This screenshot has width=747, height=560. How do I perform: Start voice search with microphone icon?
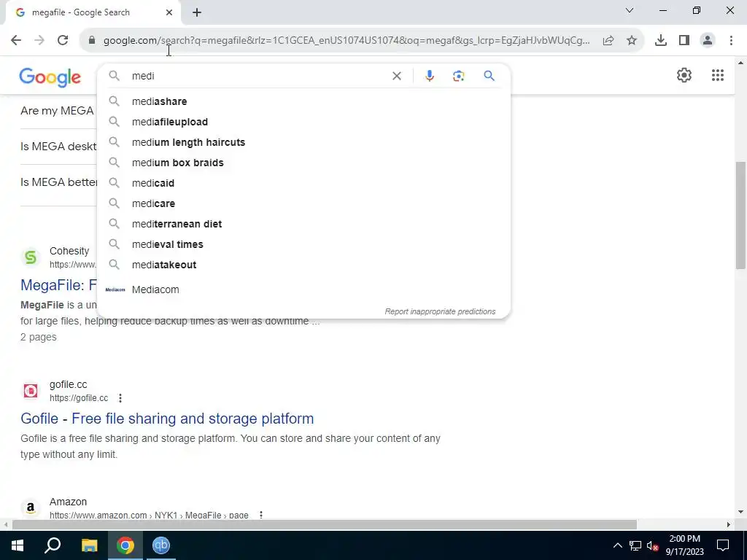(429, 76)
